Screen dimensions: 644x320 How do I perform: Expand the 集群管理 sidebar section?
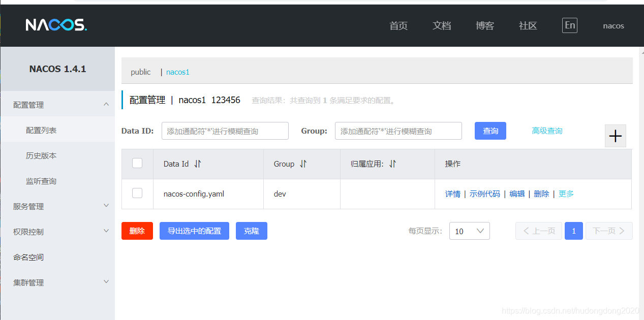[x=57, y=282]
